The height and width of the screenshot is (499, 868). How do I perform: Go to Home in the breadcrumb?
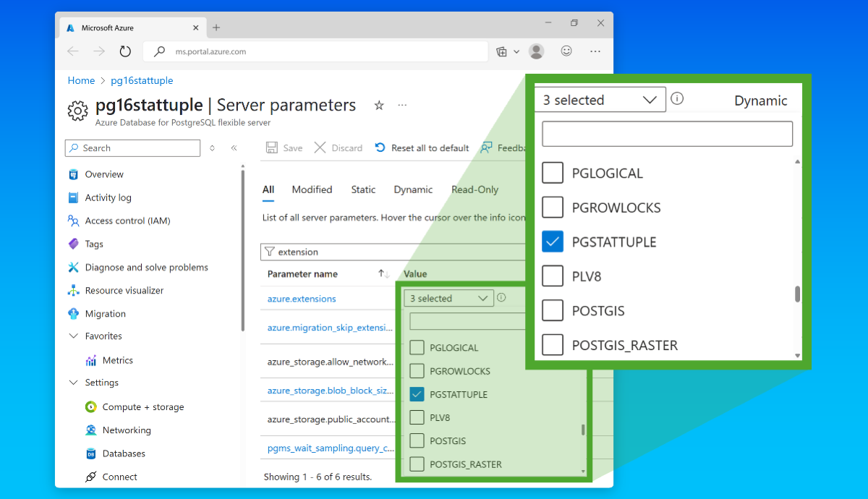(x=81, y=80)
